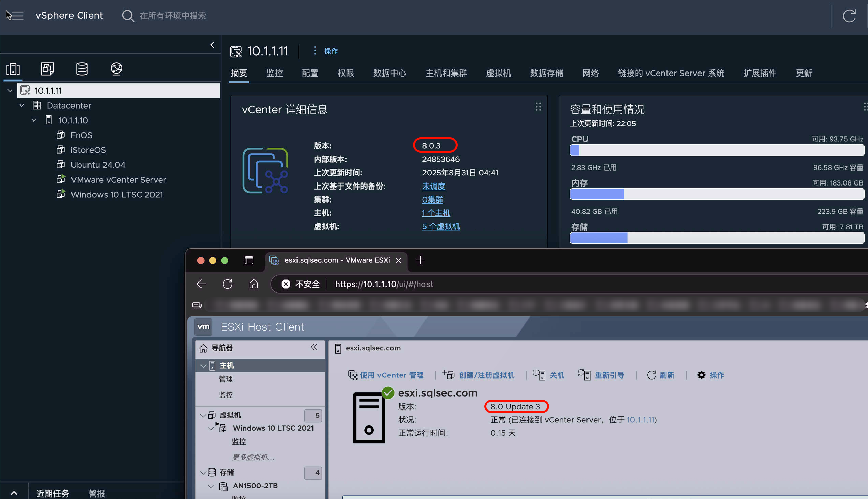The width and height of the screenshot is (868, 499).
Task: Collapse the vSphere navigation pane arrow
Action: tap(212, 45)
